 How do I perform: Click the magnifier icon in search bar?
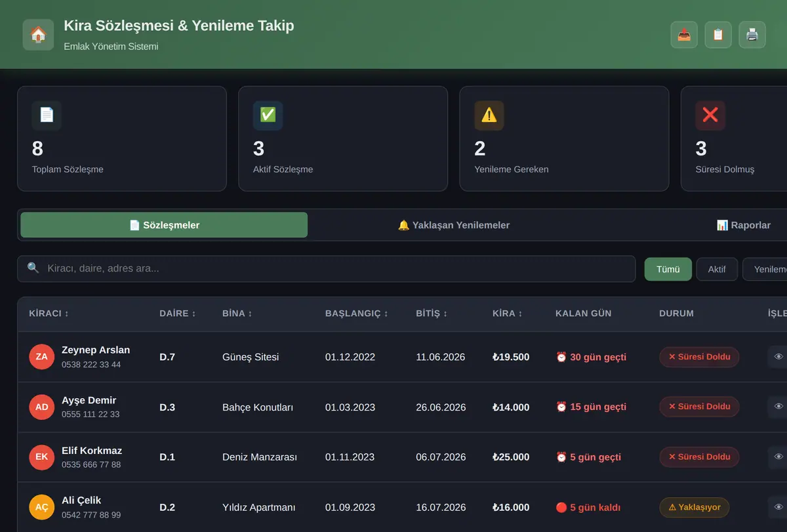[x=33, y=268]
